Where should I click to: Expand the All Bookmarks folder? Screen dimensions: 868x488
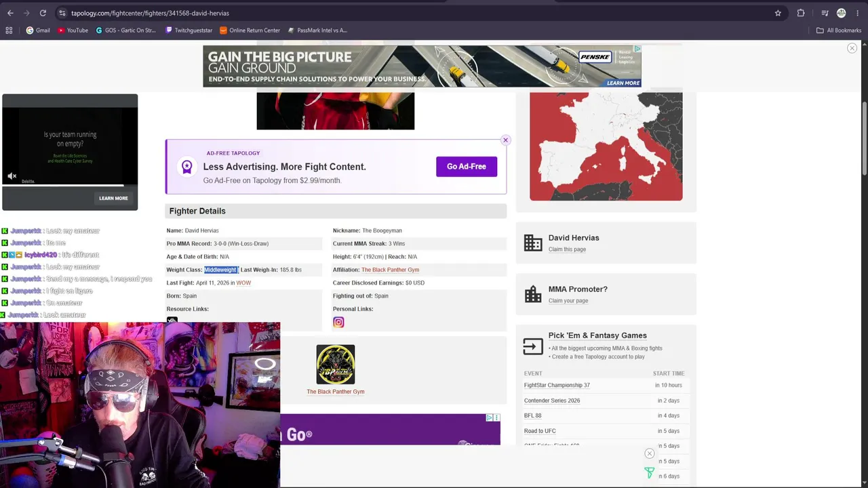pos(839,30)
